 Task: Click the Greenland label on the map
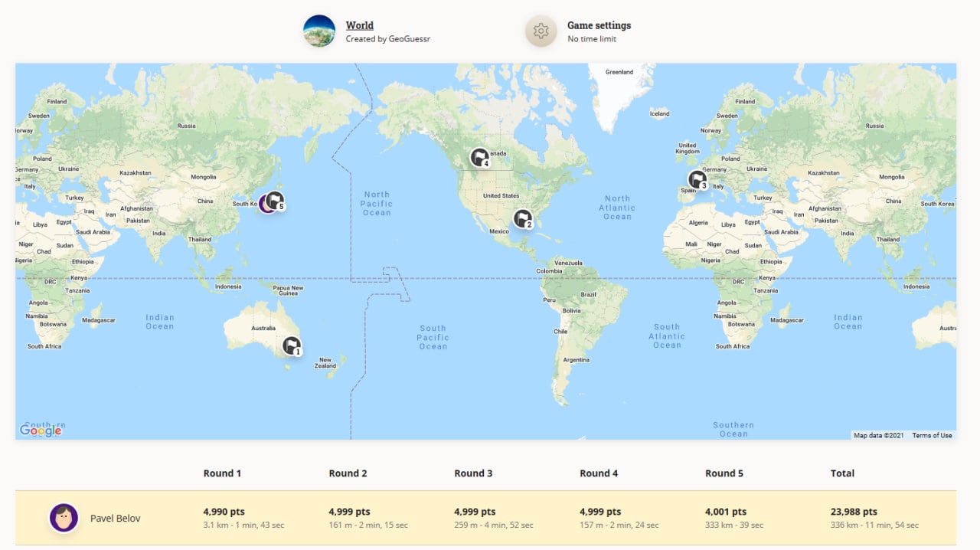point(619,72)
